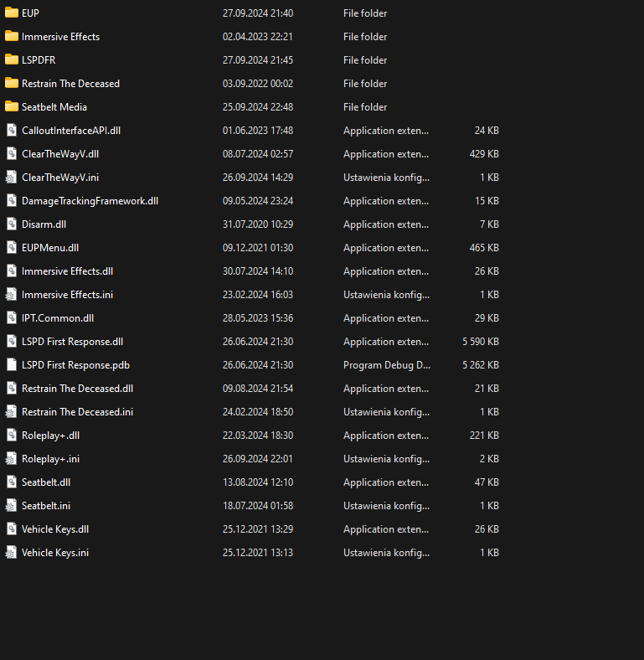Select the EUPMenu.dll file name
This screenshot has width=644, height=660.
pos(50,248)
